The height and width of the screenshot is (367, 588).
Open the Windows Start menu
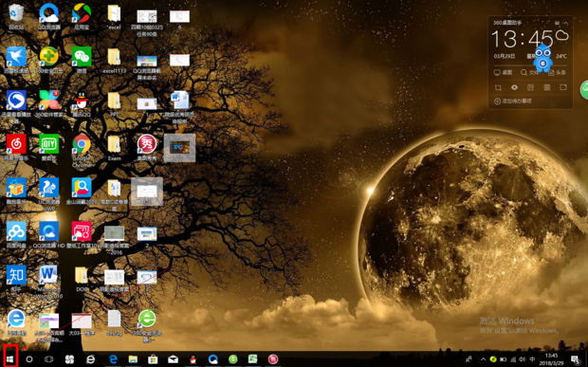(10, 359)
